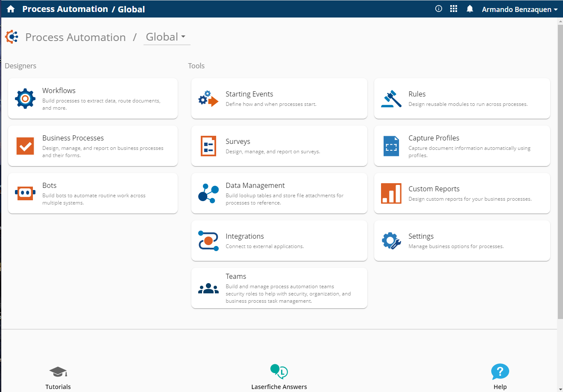The image size is (563, 392).
Task: Open the Bots designer title
Action: click(x=50, y=185)
